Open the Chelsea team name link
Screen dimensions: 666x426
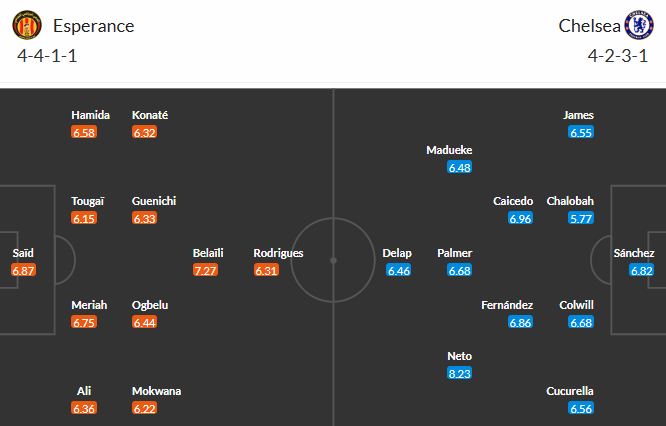coord(587,26)
